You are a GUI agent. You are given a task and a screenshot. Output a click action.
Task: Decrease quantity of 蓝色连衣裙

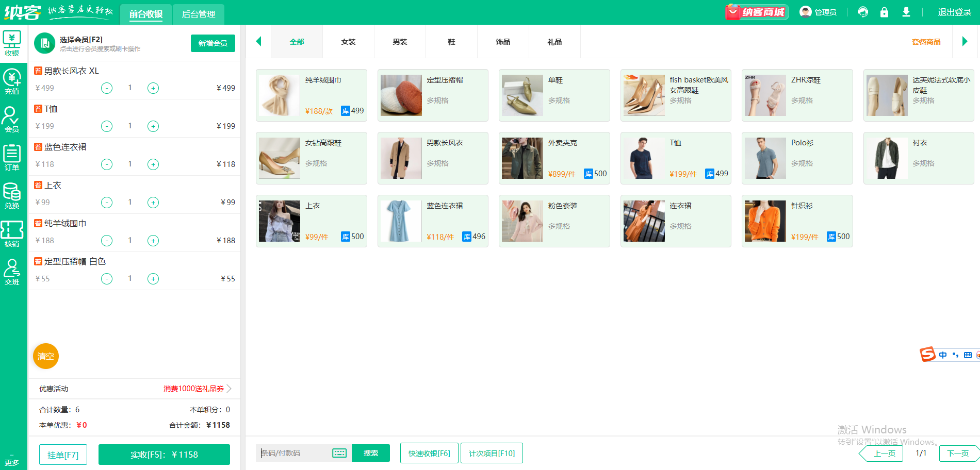107,164
